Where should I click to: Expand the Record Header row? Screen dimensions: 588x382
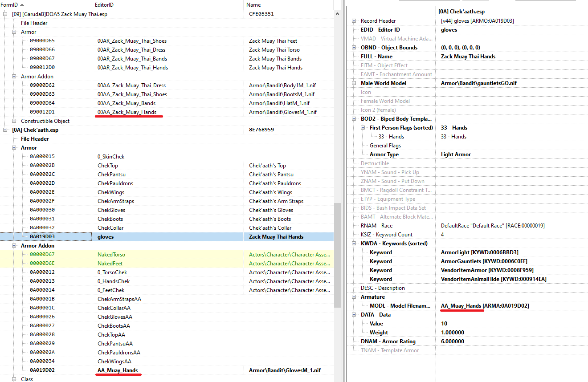(354, 21)
